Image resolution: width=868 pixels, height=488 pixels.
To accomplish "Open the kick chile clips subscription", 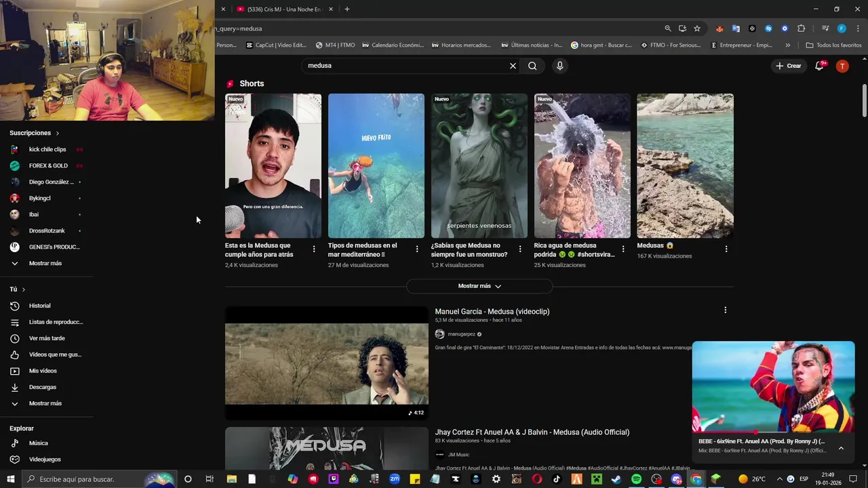I will [46, 149].
